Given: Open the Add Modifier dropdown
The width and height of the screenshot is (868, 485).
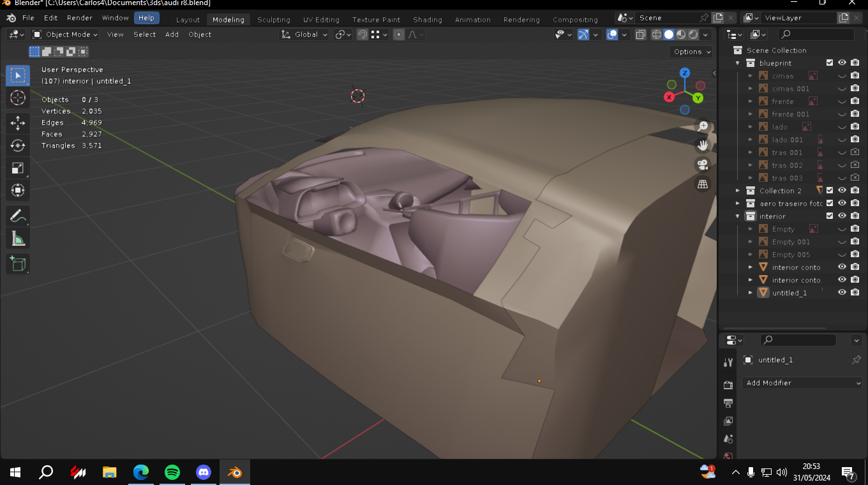Looking at the screenshot, I should point(803,383).
